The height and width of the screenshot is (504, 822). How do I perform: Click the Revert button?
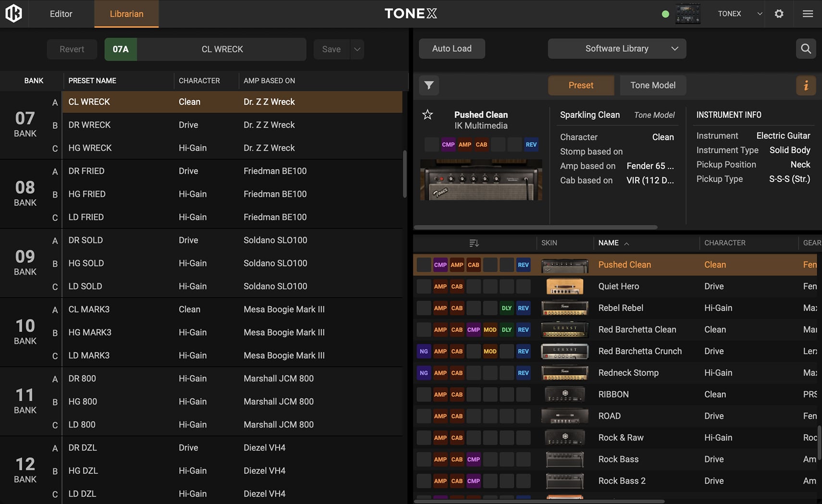pos(72,49)
